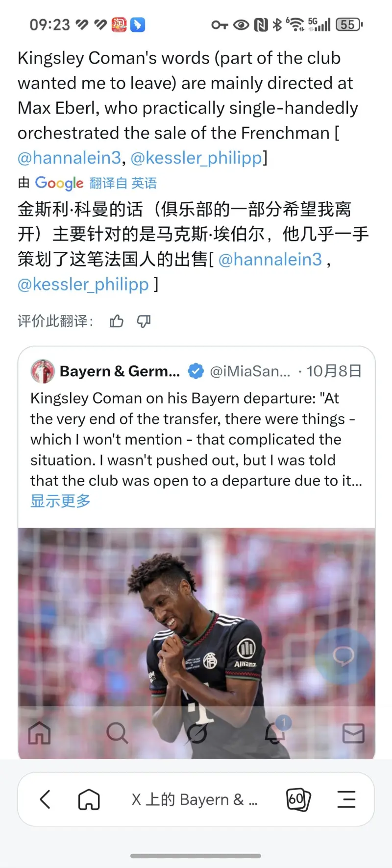Image resolution: width=392 pixels, height=868 pixels.
Task: Open the messages envelope icon
Action: [x=353, y=733]
